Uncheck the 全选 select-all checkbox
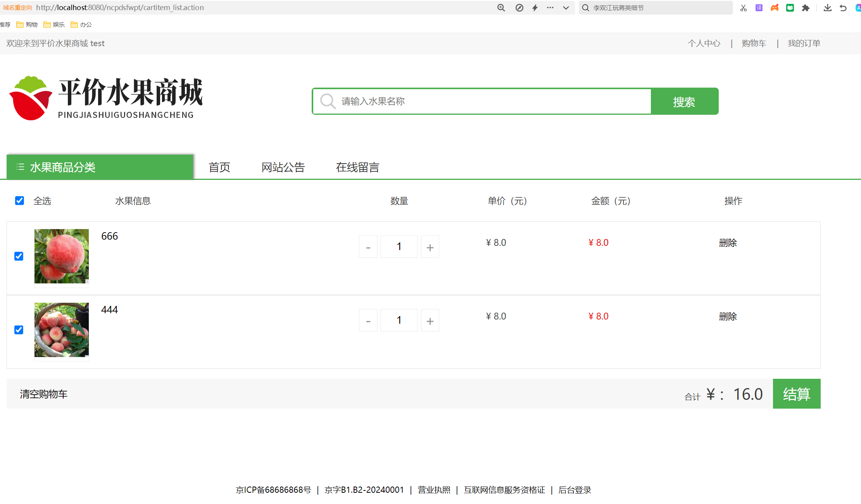Screen dimensions: 861x504 [x=19, y=200]
